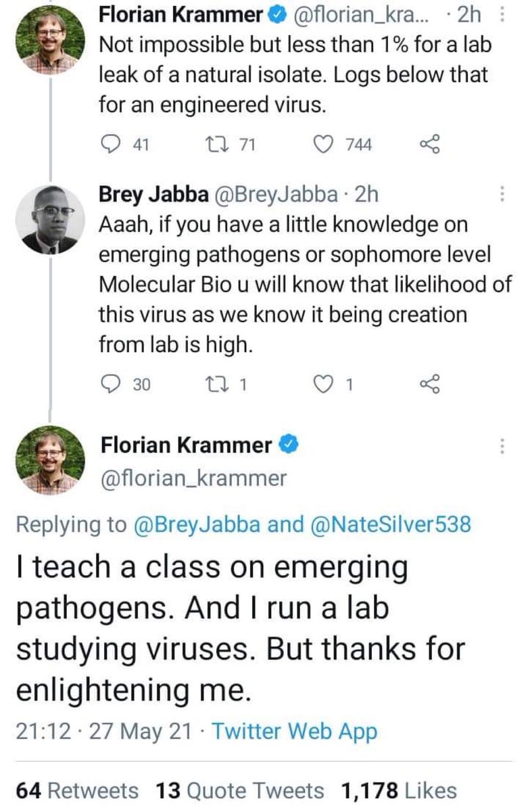This screenshot has width=528, height=812.
Task: Open more options on Brey Jabba tweet
Action: 501,196
